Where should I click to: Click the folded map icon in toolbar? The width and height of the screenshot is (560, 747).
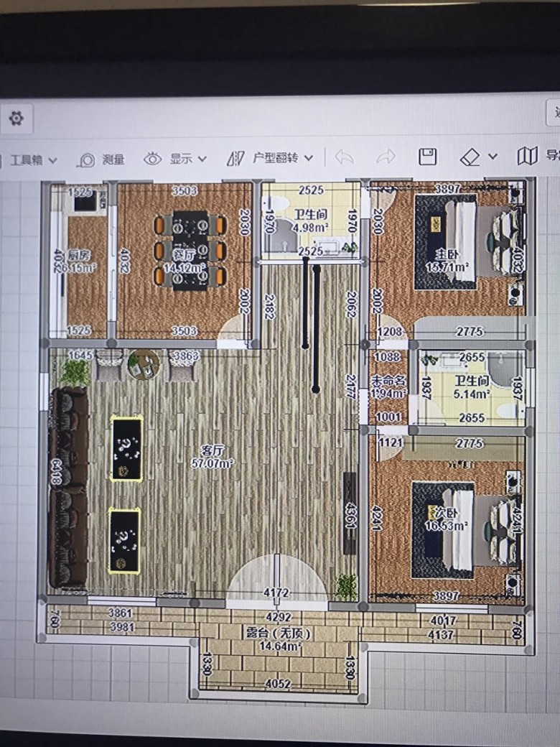(527, 155)
